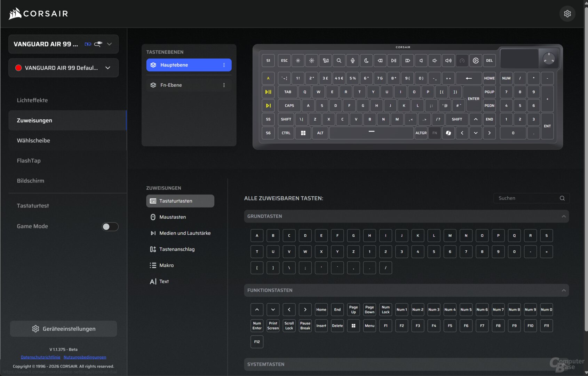Select the play/pause media key on the keyboard
Image resolution: width=588 pixels, height=376 pixels.
tap(394, 60)
